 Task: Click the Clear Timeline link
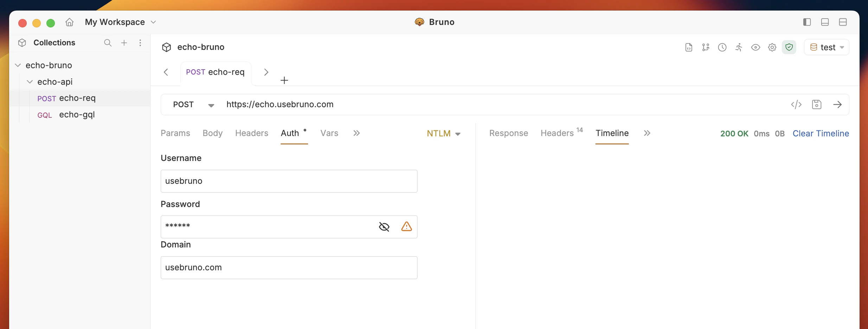pos(821,134)
